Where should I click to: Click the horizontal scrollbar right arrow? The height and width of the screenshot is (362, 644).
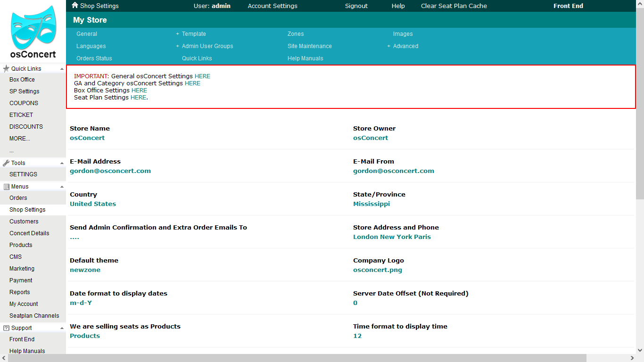632,358
